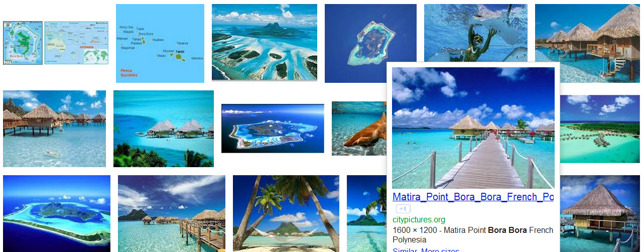
Task: Open the bungalows seen through foliage thumbnail
Action: coord(164,129)
